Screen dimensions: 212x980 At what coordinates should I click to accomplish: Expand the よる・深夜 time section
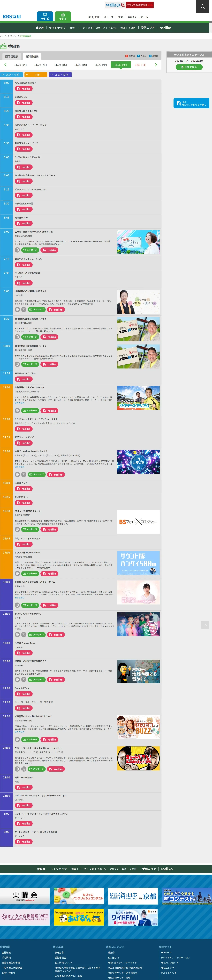[x=60, y=75]
